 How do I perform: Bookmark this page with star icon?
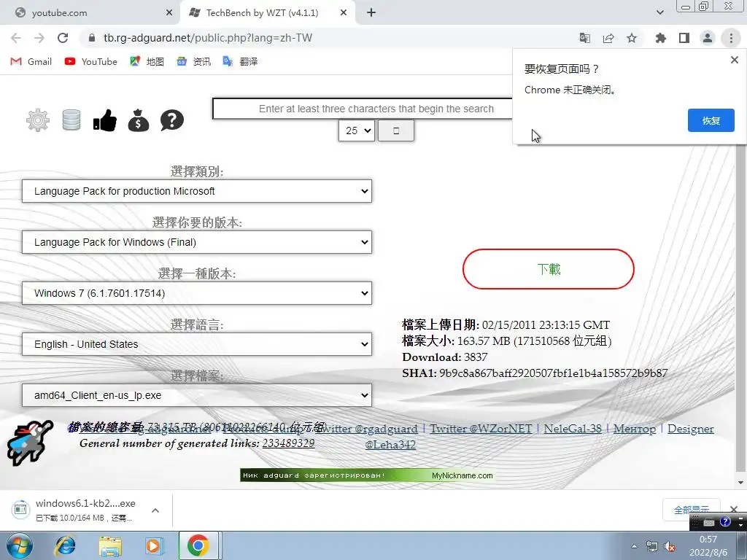[x=632, y=38]
